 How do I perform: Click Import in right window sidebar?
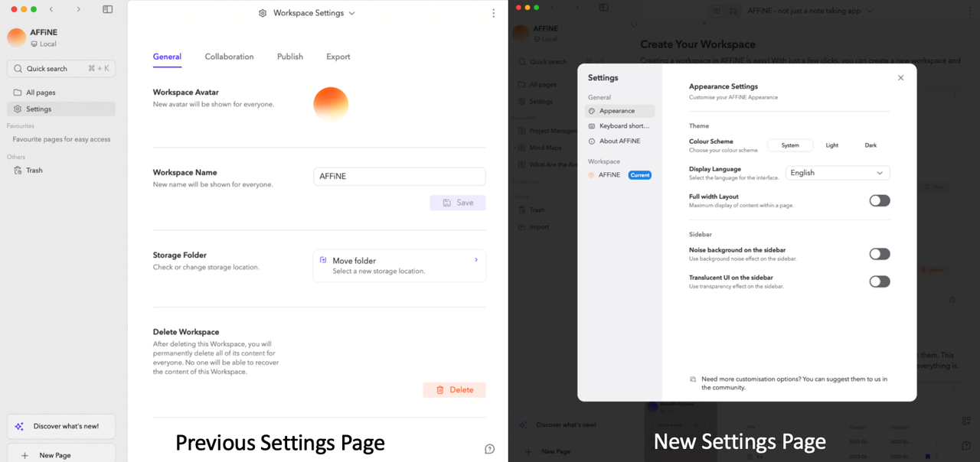tap(540, 226)
